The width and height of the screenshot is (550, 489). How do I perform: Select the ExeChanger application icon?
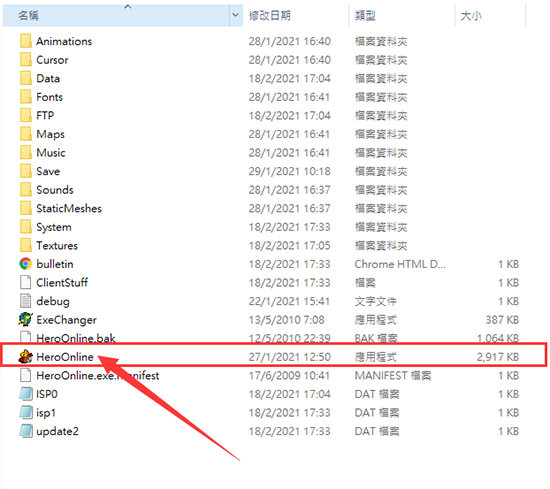tap(26, 320)
